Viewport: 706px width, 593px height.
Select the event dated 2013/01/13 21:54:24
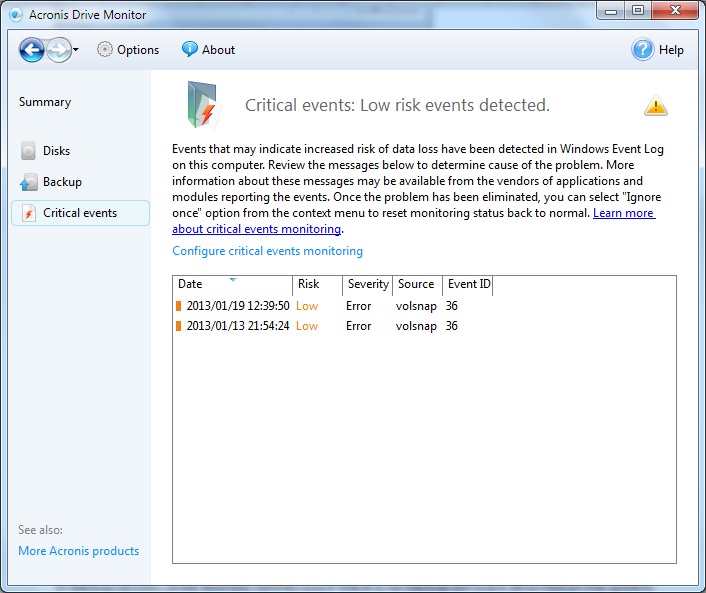coord(238,326)
